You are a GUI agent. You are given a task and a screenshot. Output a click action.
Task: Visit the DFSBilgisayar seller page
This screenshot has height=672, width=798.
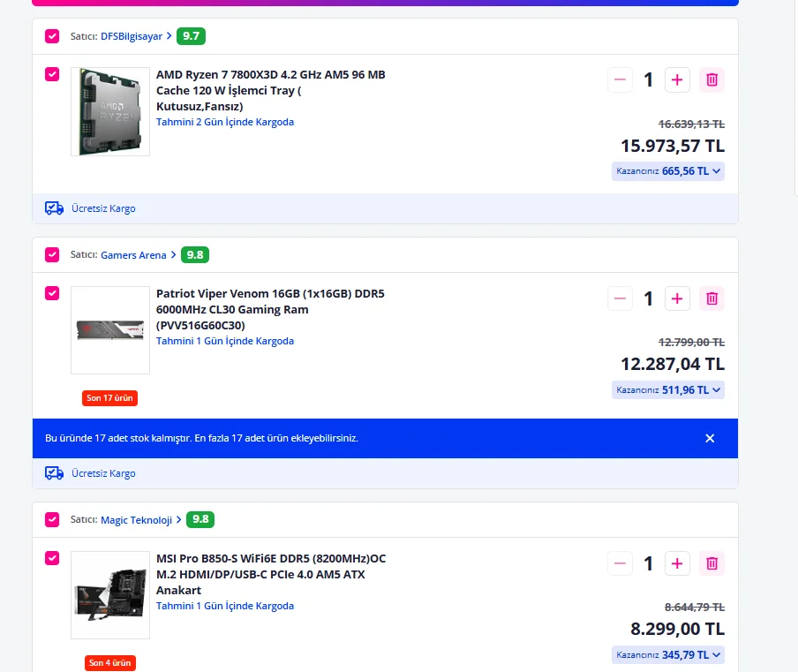pyautogui.click(x=132, y=36)
